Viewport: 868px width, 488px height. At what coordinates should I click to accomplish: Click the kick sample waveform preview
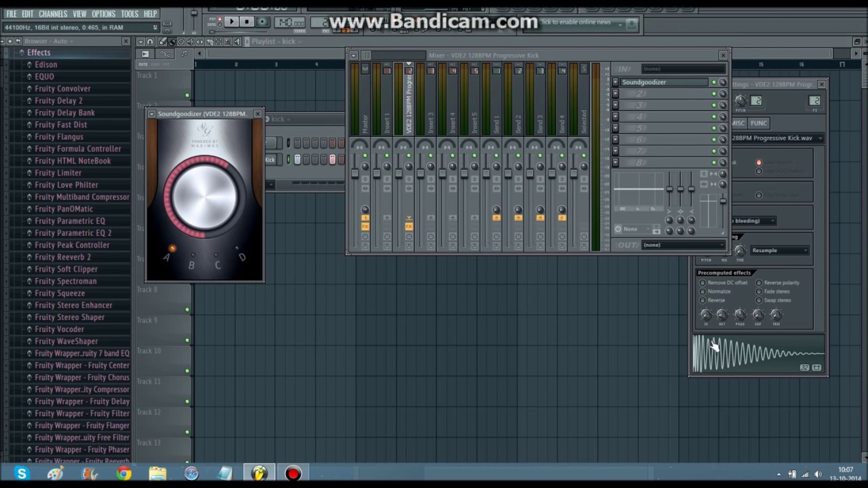click(758, 353)
